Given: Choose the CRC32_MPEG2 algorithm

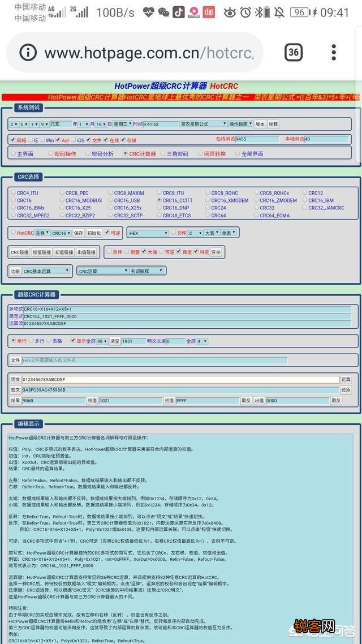Looking at the screenshot, I should [x=13, y=215].
